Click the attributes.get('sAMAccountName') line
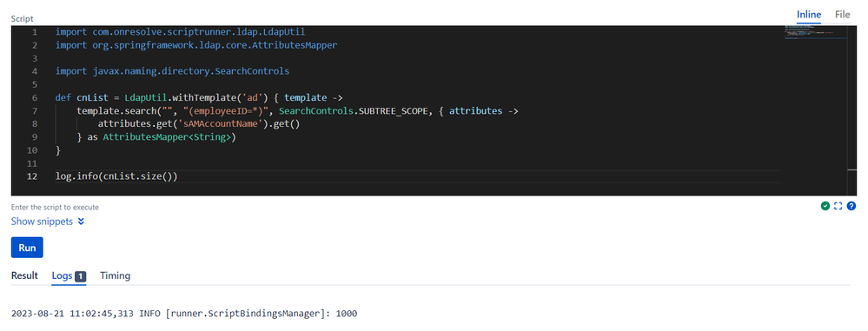The width and height of the screenshot is (868, 331). tap(199, 124)
